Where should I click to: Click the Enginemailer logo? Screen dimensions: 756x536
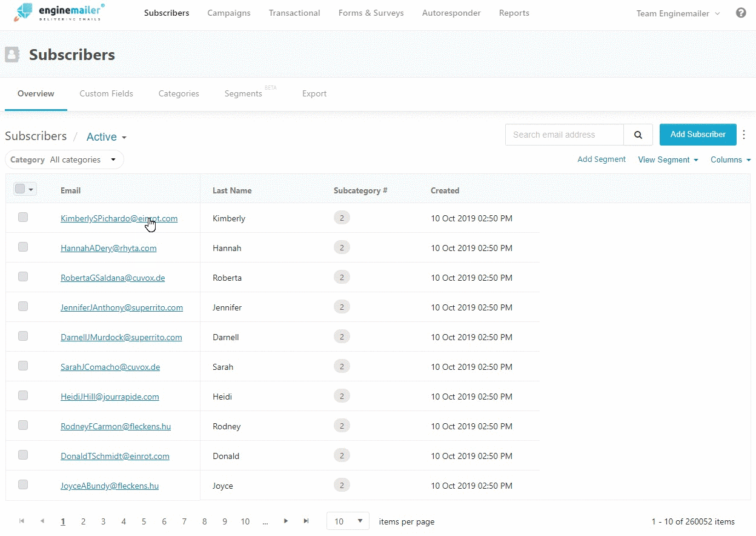tap(59, 13)
